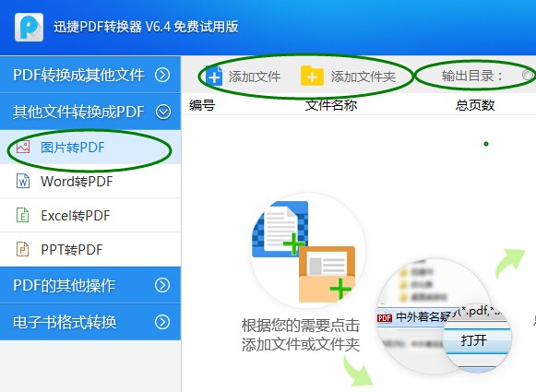
Task: Click the yellow 添加文件夹 folder icon
Action: point(312,76)
